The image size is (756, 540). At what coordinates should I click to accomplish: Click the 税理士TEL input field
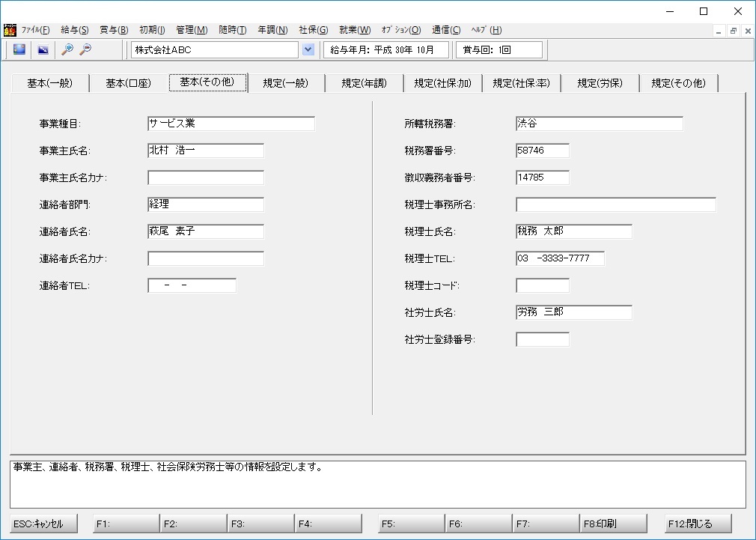[x=560, y=258]
